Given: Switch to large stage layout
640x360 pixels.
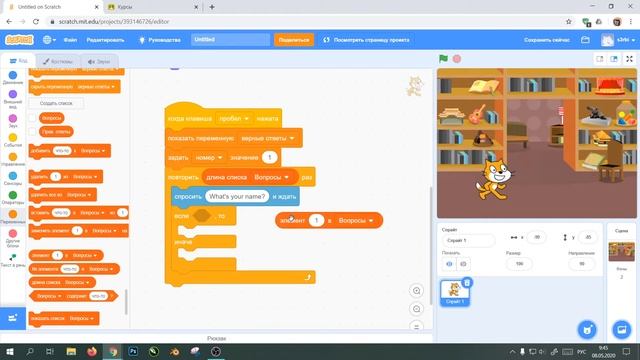Looking at the screenshot, I should [614, 59].
